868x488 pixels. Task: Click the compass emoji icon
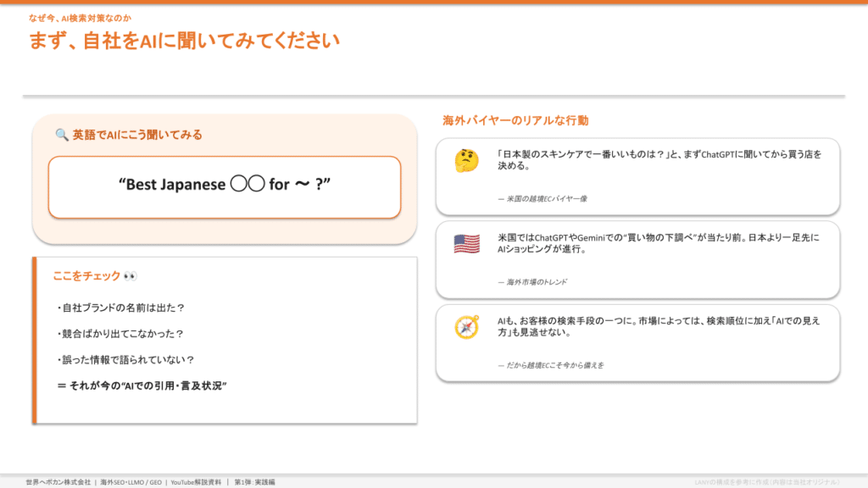point(467,327)
